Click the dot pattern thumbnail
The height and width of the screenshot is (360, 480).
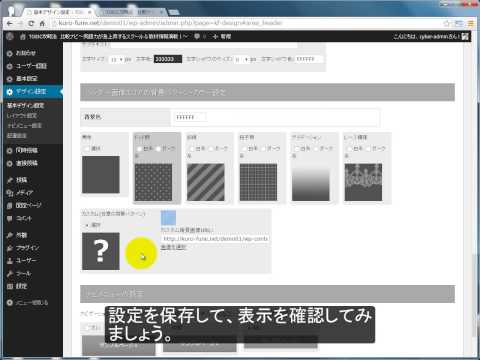(153, 182)
